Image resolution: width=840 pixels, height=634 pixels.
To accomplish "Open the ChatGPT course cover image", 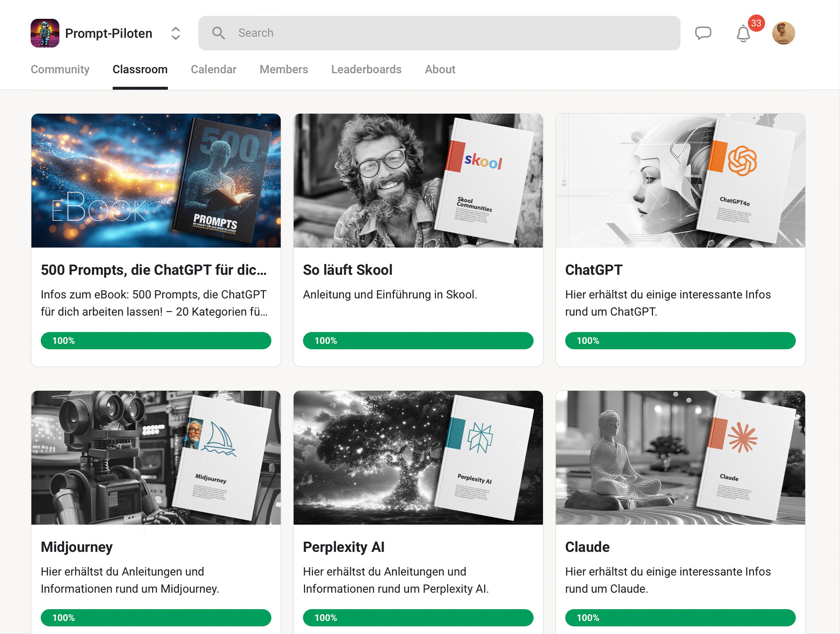I will point(680,181).
